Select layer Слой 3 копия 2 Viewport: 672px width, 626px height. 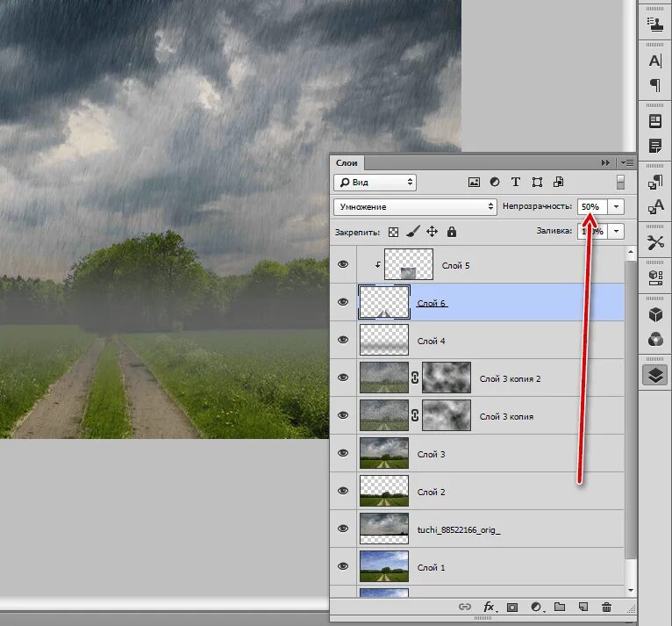(490, 378)
